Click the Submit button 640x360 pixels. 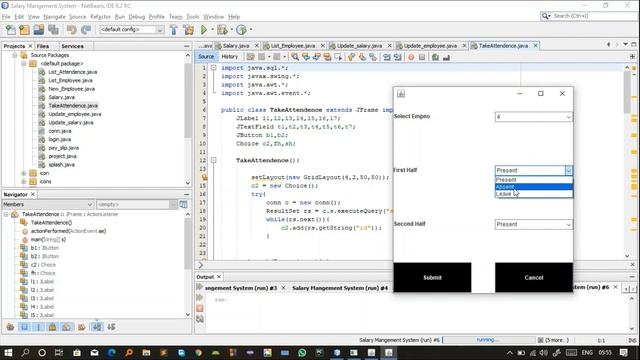point(432,278)
